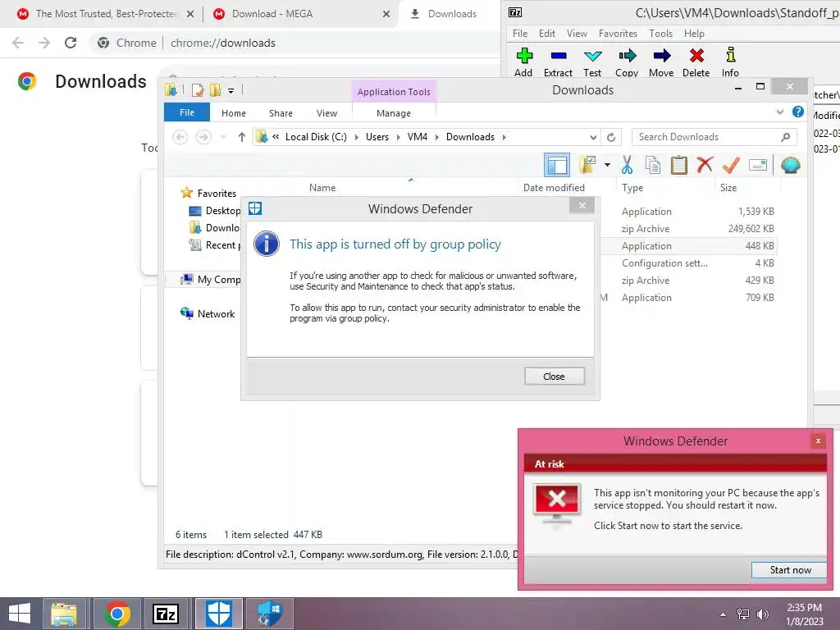Open the Explorer Home tab
840x630 pixels.
[x=234, y=113]
